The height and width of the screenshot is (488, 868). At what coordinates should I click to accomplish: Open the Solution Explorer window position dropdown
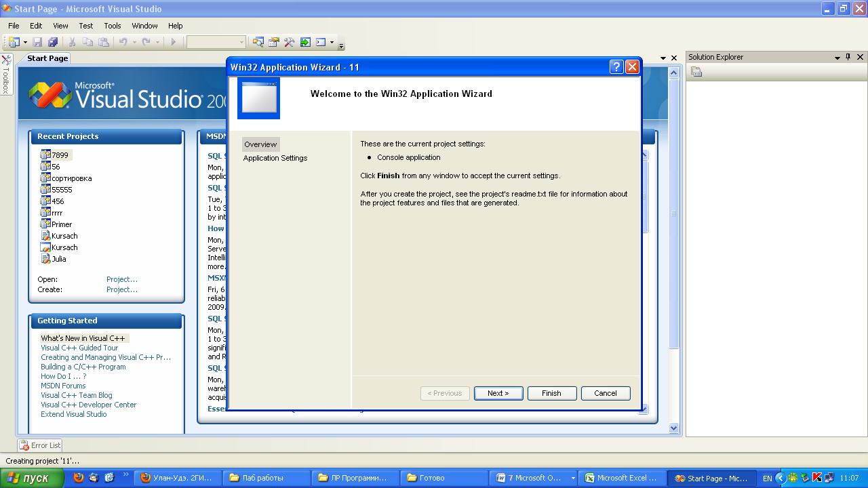tap(837, 58)
